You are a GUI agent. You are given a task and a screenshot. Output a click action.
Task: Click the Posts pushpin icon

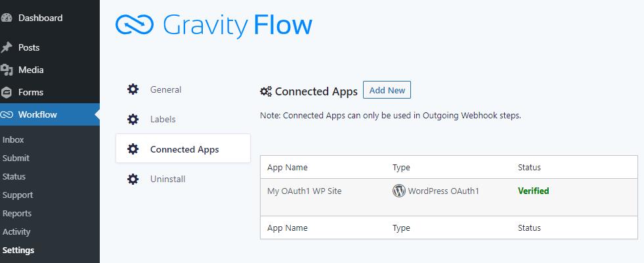pyautogui.click(x=7, y=47)
